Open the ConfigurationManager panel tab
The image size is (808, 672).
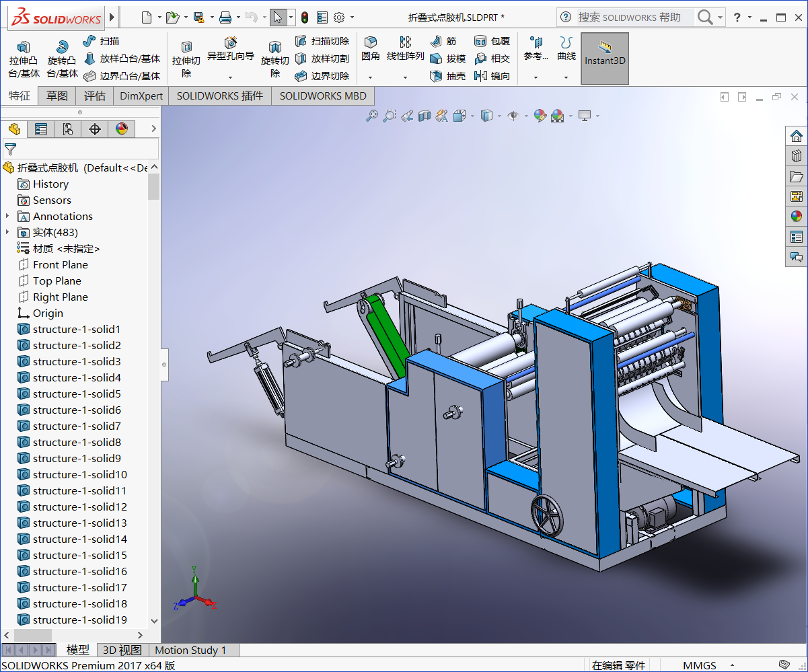click(x=68, y=129)
